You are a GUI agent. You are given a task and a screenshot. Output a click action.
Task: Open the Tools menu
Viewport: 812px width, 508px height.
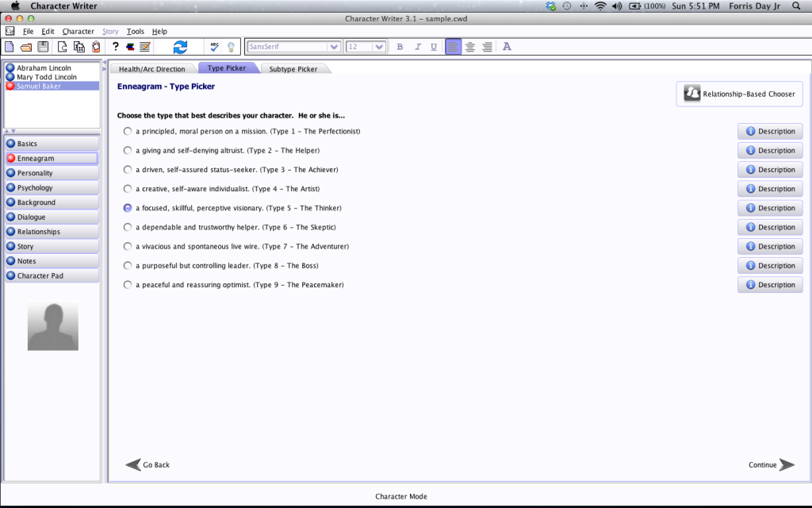coord(135,31)
